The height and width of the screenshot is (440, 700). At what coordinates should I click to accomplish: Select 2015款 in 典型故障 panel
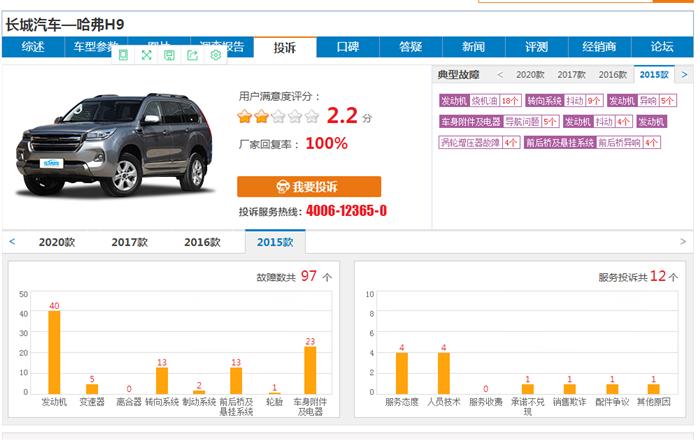click(654, 75)
